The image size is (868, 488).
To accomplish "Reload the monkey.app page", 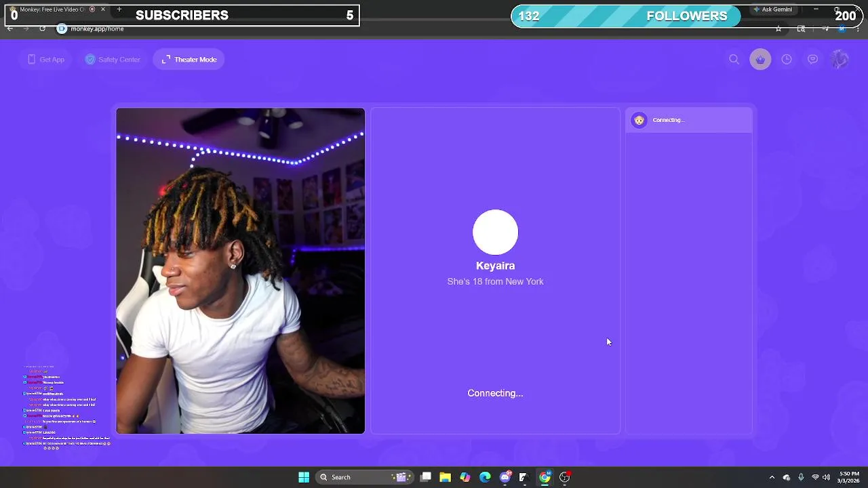I will point(42,28).
